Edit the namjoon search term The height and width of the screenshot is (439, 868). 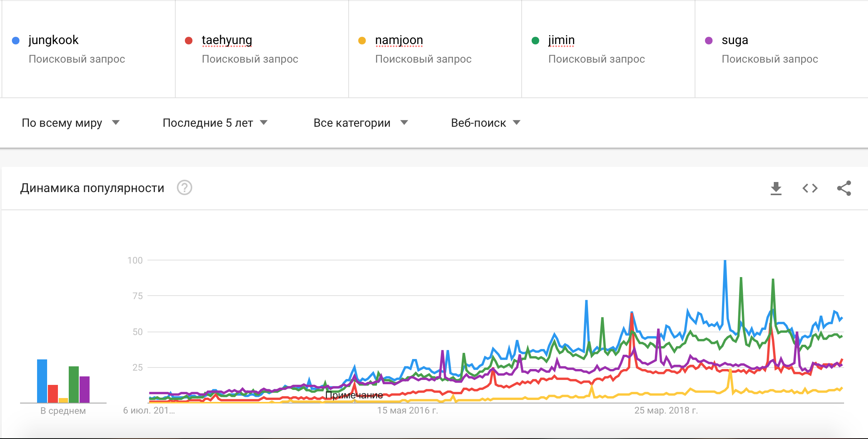tap(399, 40)
